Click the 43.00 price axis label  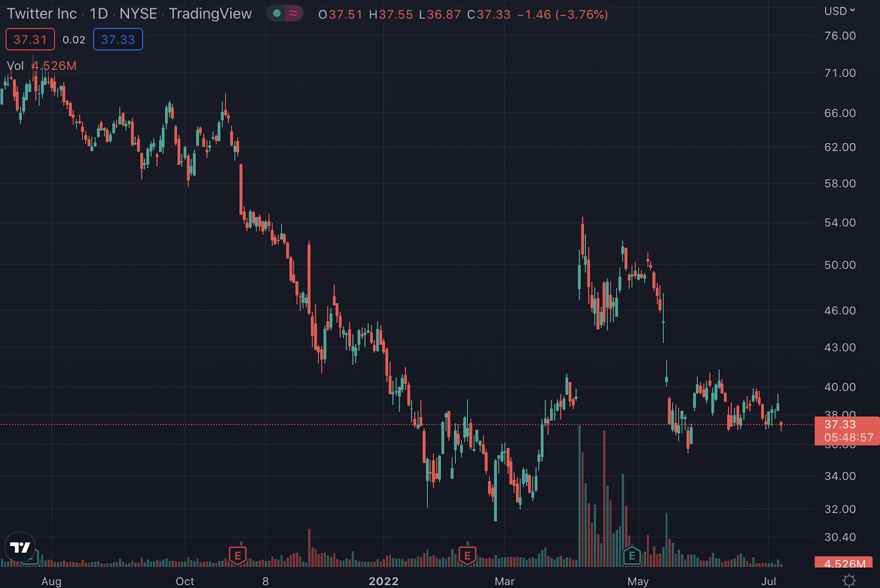click(840, 348)
